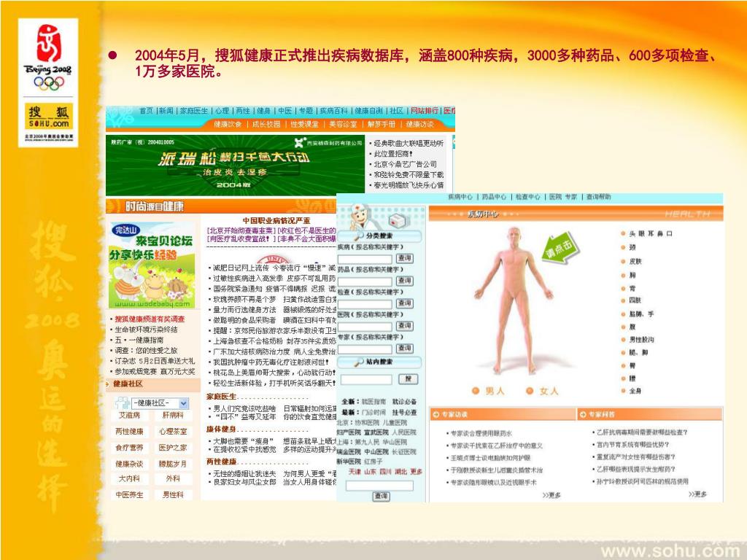Open 经典歌曲大联唱更动听 ad link
747x560 pixels.
pyautogui.click(x=409, y=143)
